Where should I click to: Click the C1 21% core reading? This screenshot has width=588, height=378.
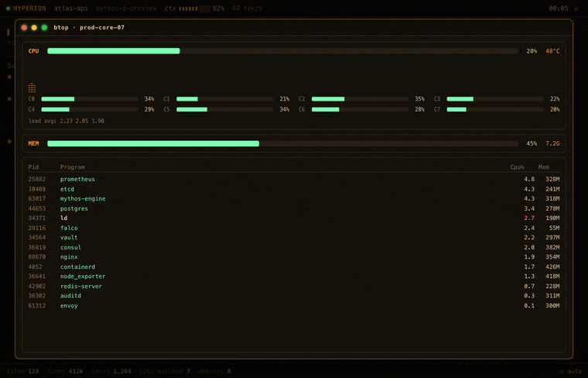tap(284, 98)
